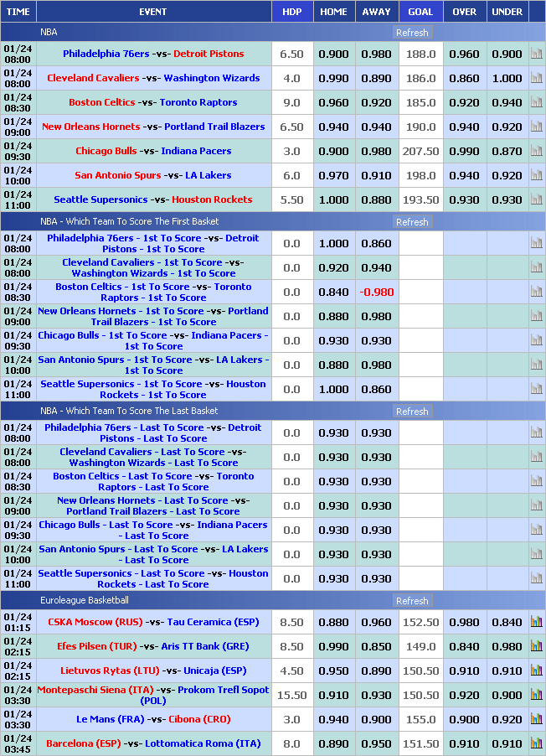Select away odds -0.980 for Toronto Raptors first score
Image resolution: width=546 pixels, height=756 pixels.
click(x=376, y=292)
